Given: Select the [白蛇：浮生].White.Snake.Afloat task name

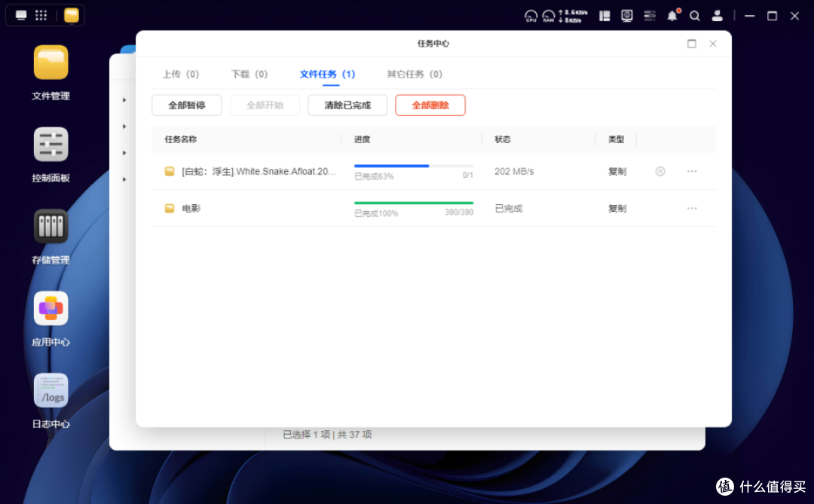Looking at the screenshot, I should tap(259, 171).
